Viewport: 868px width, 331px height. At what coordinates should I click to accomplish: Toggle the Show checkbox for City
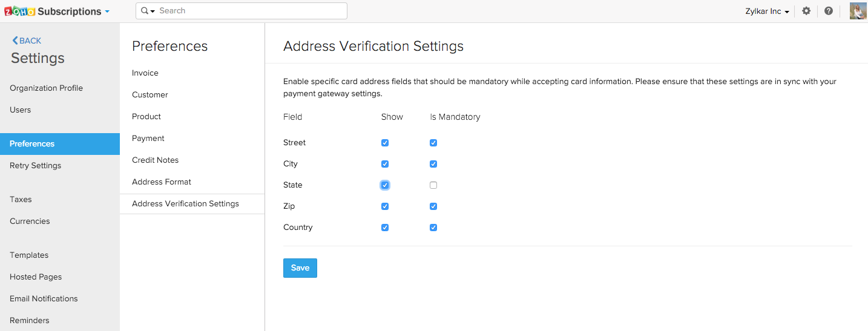click(385, 164)
